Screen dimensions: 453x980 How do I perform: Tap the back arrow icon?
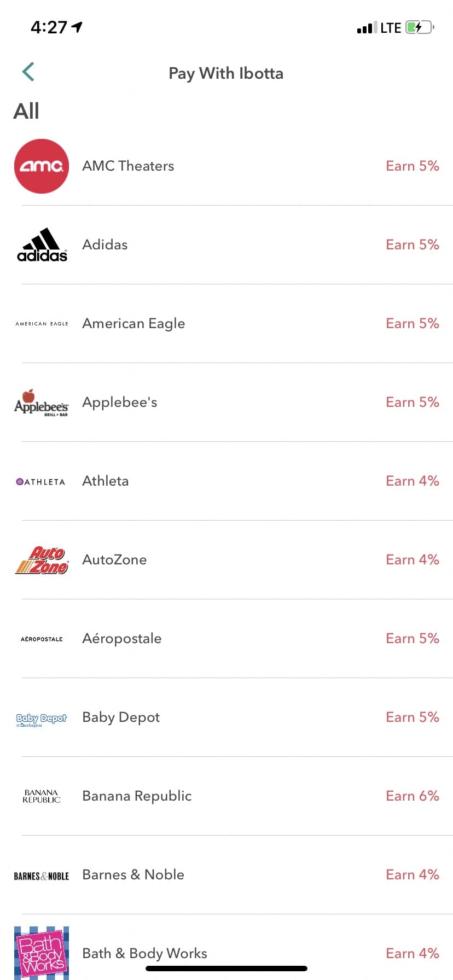point(28,72)
